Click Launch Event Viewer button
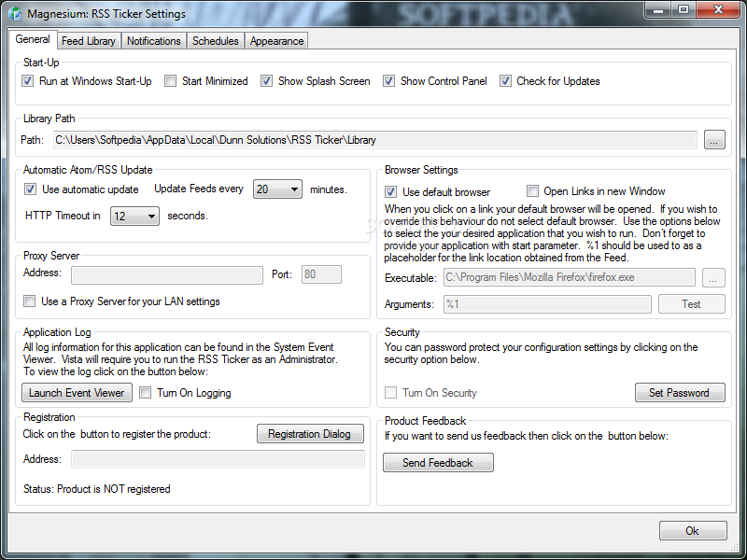The width and height of the screenshot is (747, 560). 77,392
